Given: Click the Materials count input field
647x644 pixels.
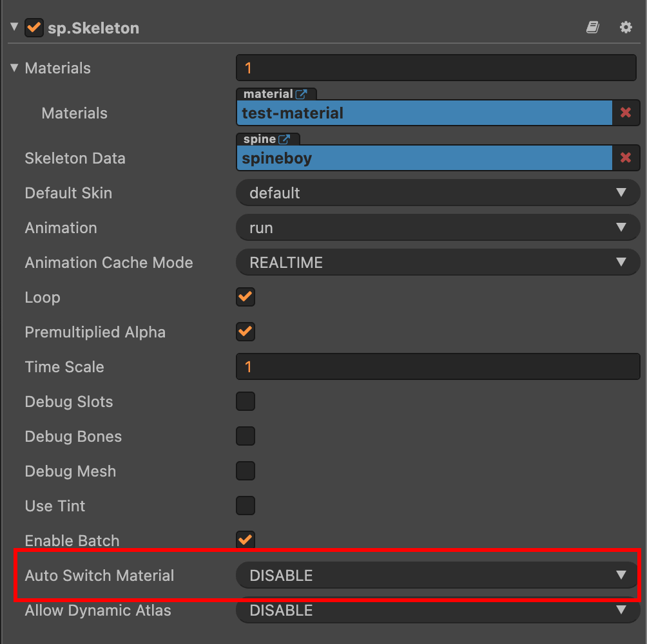Looking at the screenshot, I should click(x=436, y=68).
